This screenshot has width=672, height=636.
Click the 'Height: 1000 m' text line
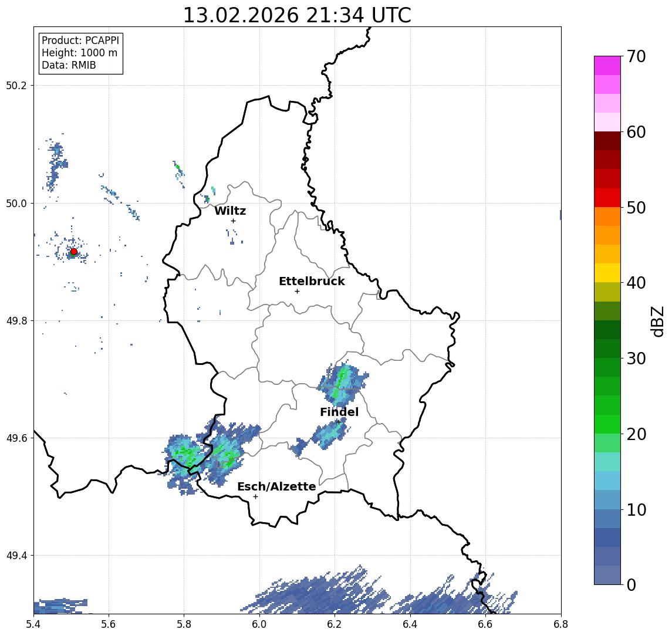click(79, 53)
